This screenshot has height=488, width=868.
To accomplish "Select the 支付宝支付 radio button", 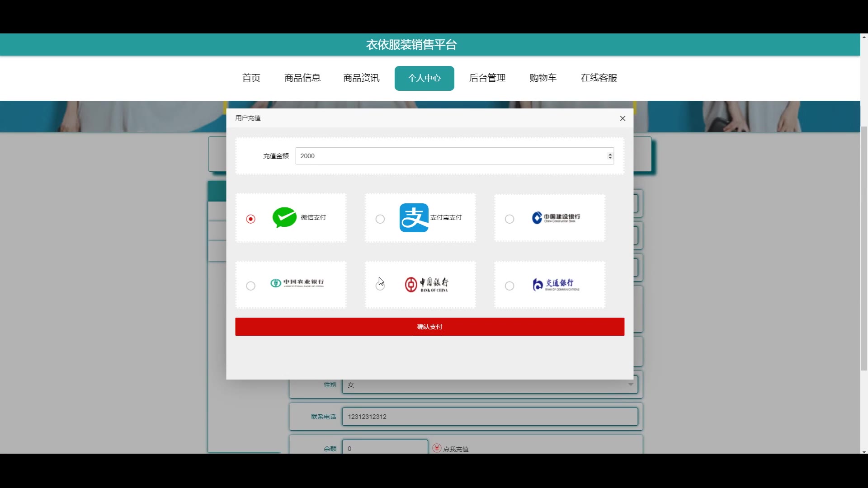I will tap(380, 219).
